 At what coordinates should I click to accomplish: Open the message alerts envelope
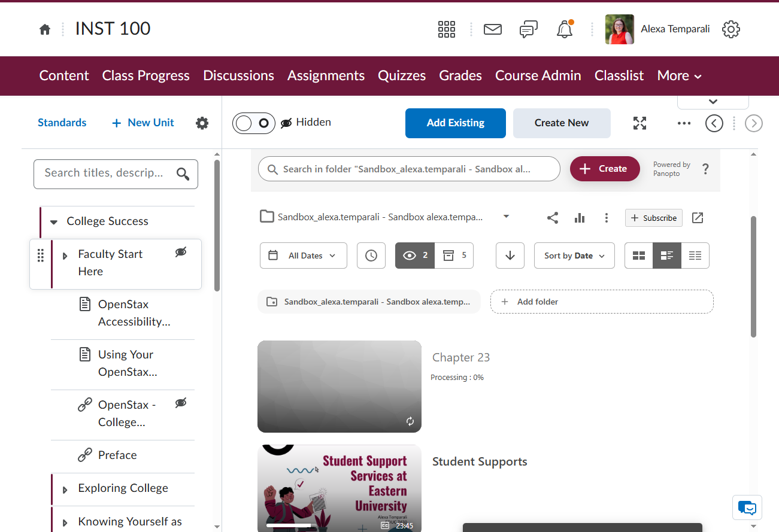pyautogui.click(x=493, y=29)
